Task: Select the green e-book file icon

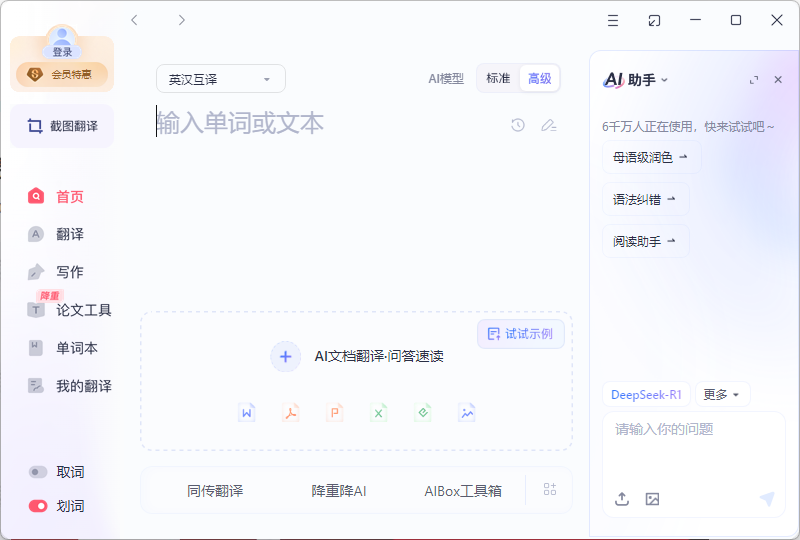Action: [x=423, y=412]
